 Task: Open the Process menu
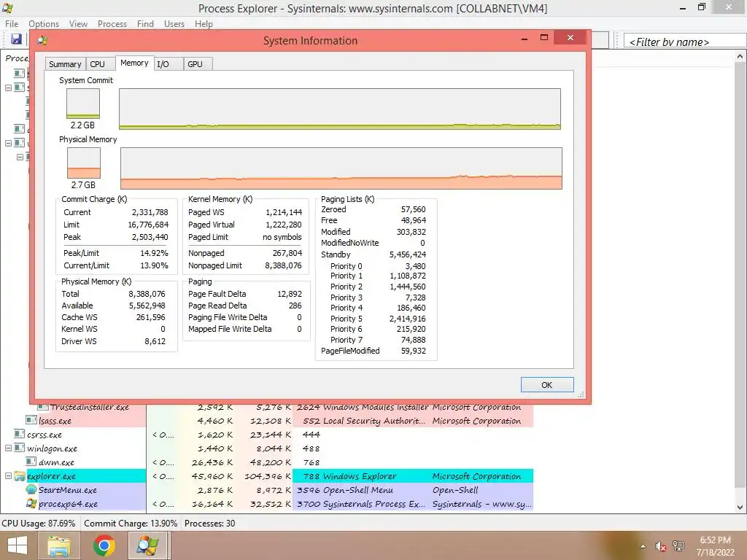tap(112, 24)
